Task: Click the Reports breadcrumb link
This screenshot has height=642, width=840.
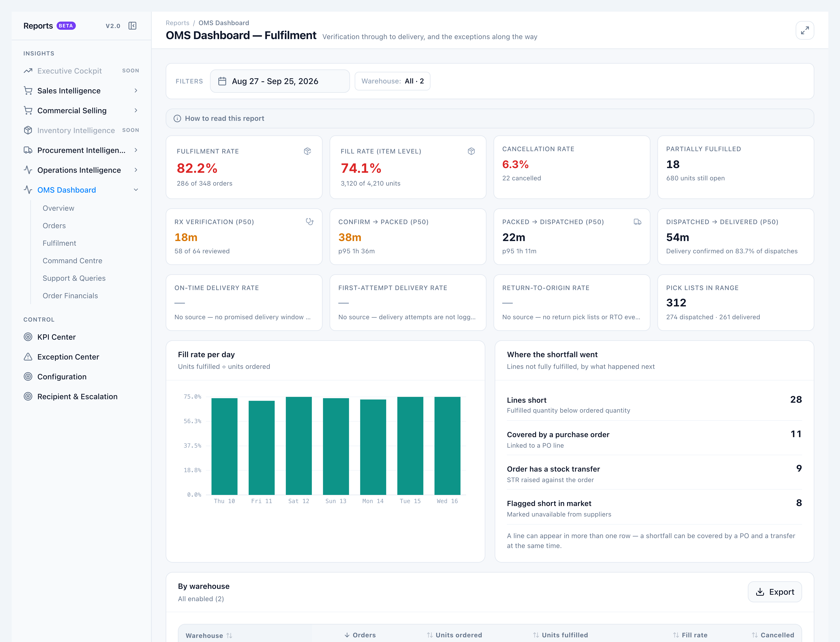Action: point(177,23)
